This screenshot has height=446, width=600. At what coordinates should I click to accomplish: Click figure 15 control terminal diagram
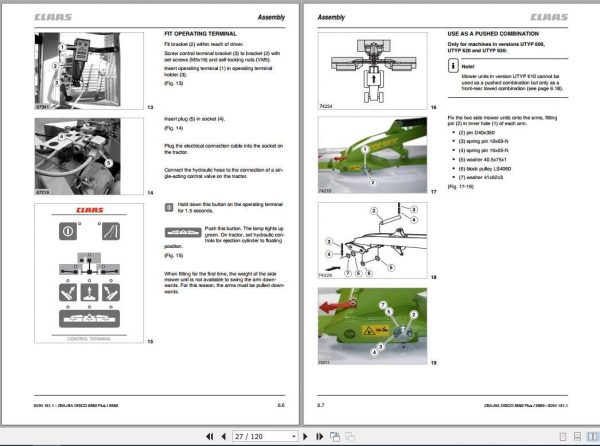89,273
